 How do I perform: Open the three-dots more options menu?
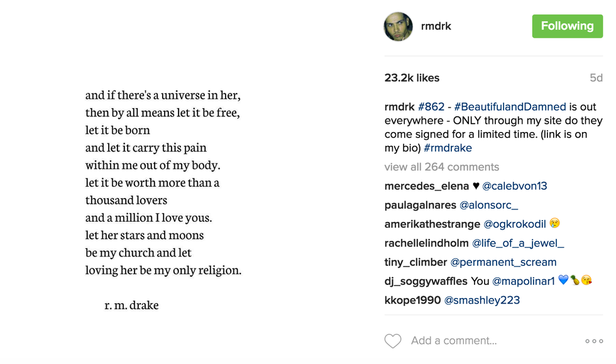tap(593, 341)
